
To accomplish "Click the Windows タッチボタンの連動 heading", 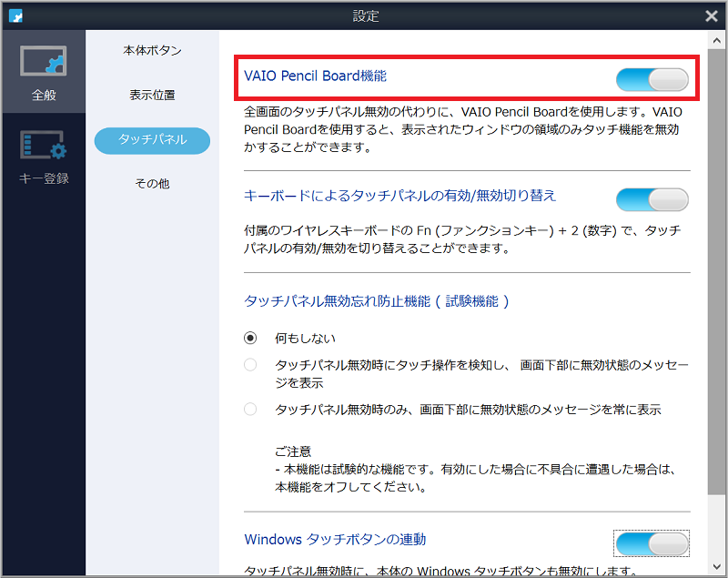I will (x=335, y=539).
